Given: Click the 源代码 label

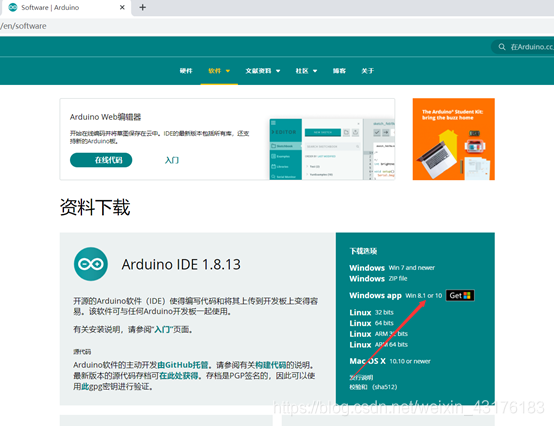Looking at the screenshot, I should (x=82, y=352).
